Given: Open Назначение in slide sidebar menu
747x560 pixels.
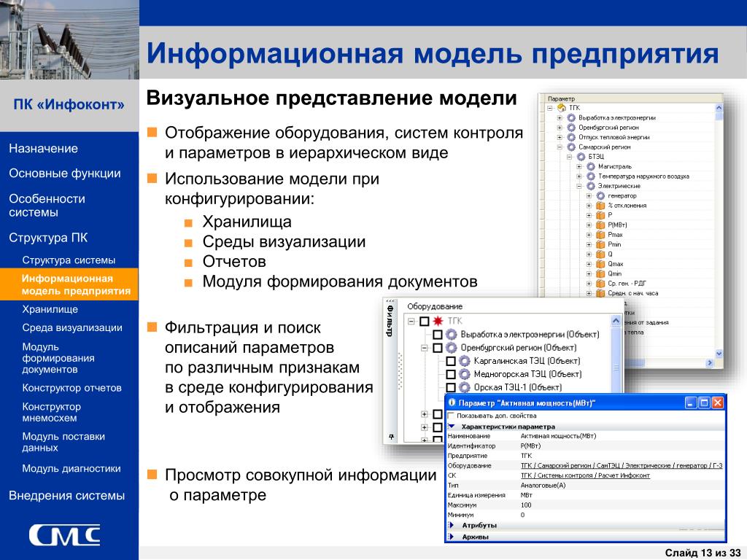Looking at the screenshot, I should pyautogui.click(x=43, y=149).
